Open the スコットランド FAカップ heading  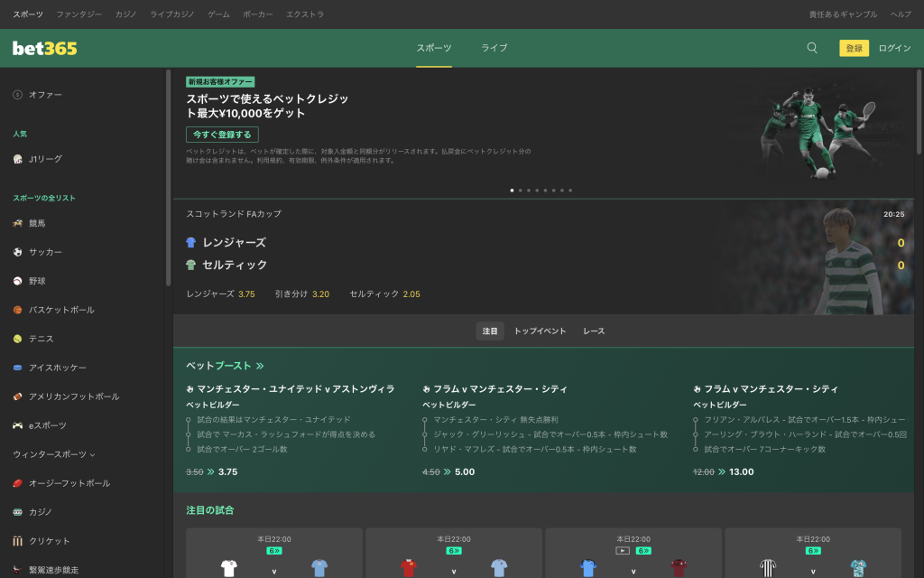pos(234,213)
